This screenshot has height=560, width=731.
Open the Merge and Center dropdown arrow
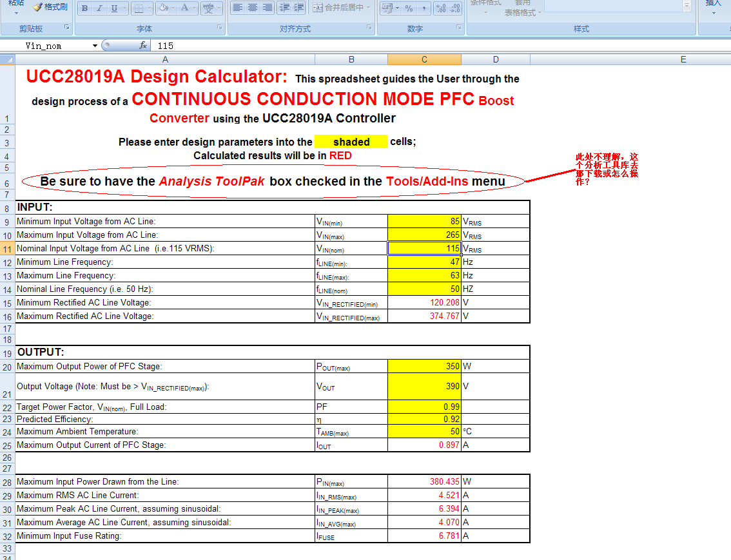pyautogui.click(x=368, y=8)
